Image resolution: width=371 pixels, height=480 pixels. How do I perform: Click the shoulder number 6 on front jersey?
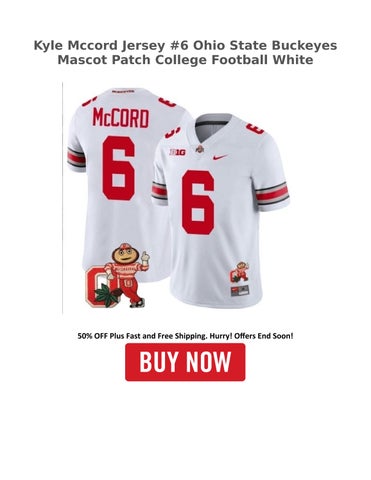(x=255, y=128)
